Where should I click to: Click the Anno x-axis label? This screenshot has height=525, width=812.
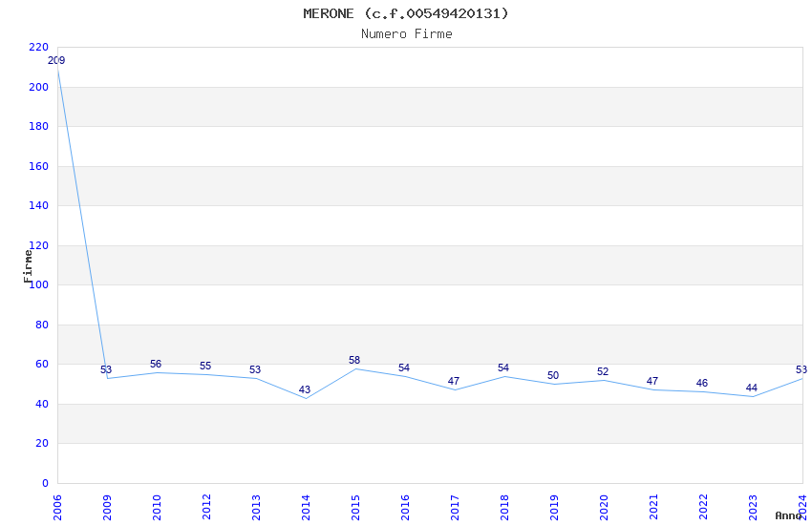788,515
